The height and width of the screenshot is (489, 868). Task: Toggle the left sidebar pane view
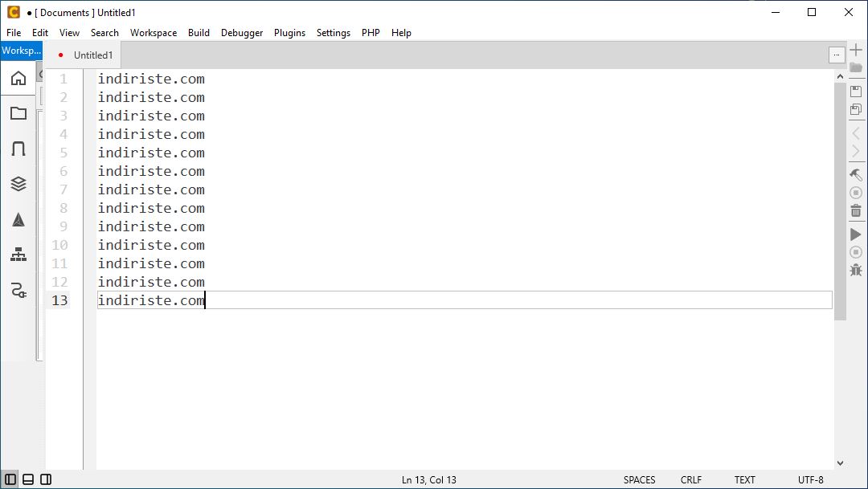[10, 479]
